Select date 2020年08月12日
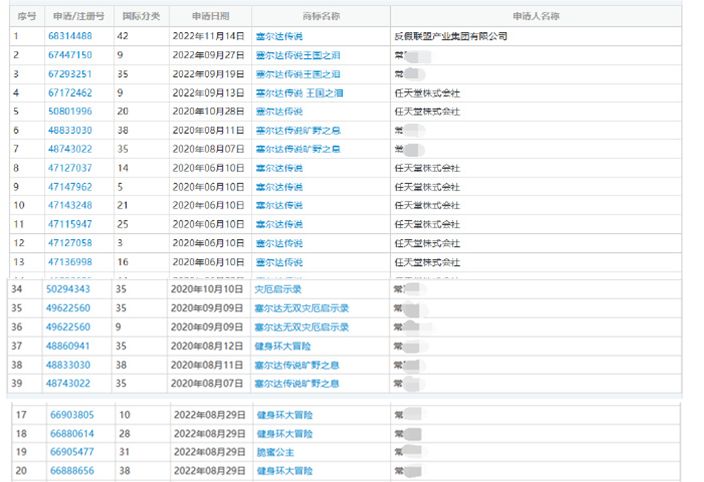This screenshot has height=482, width=704. click(207, 346)
